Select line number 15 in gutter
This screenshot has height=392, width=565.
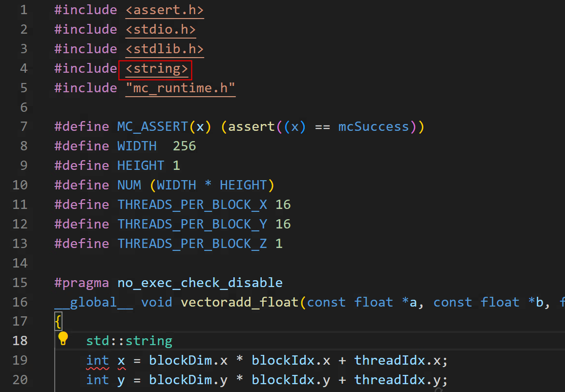click(x=20, y=283)
